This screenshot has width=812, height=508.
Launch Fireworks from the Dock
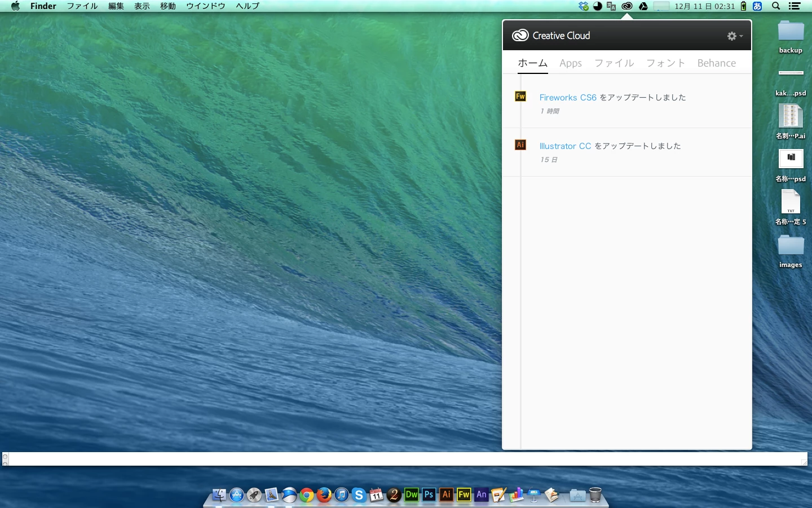pyautogui.click(x=464, y=495)
